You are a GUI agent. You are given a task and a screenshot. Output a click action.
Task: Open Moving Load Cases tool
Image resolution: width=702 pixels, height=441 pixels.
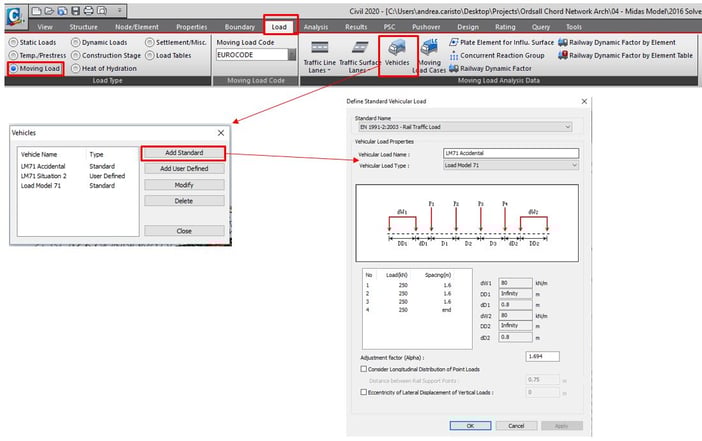pos(429,56)
